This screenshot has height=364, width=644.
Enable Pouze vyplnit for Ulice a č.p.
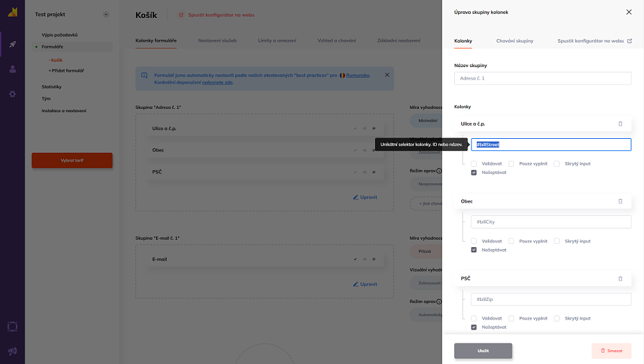click(511, 163)
